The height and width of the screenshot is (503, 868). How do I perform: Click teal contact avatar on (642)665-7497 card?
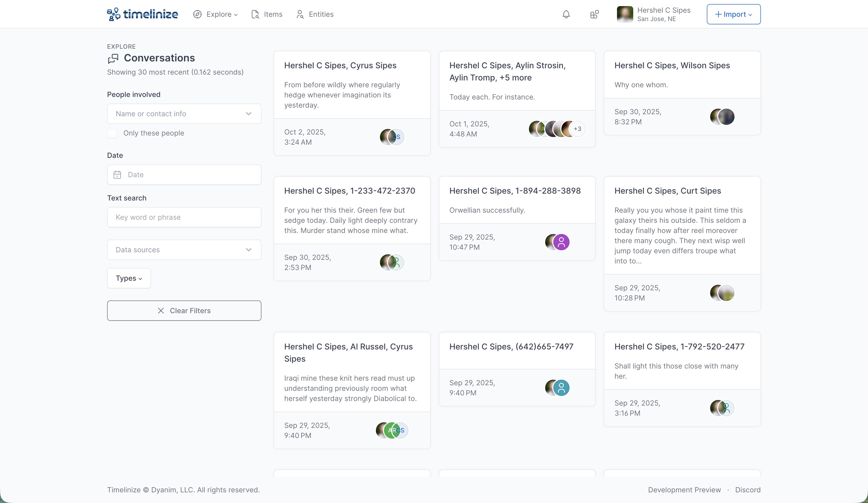pos(561,388)
